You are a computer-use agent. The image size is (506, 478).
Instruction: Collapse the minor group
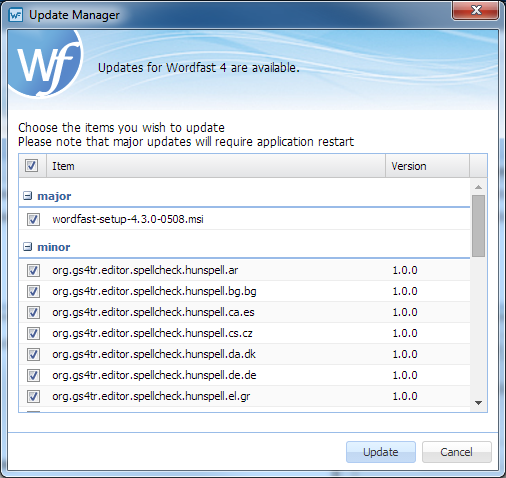(x=28, y=247)
